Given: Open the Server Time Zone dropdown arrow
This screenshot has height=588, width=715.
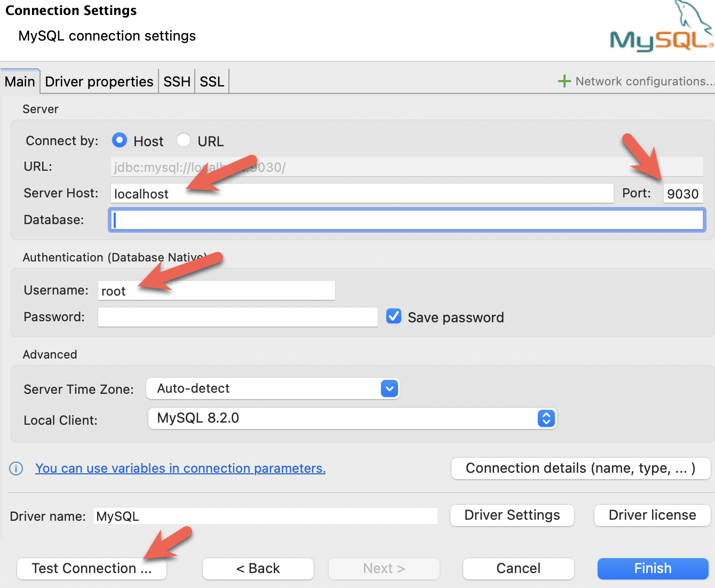Looking at the screenshot, I should (389, 388).
